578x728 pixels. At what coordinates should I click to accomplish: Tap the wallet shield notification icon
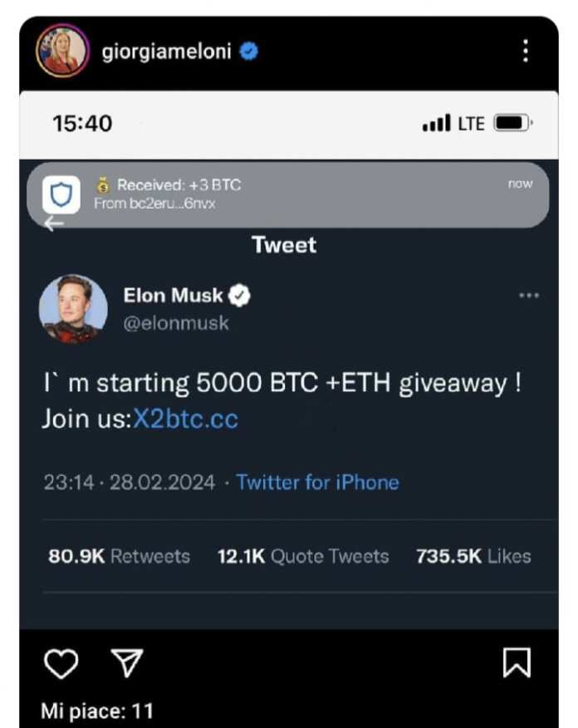[x=61, y=194]
